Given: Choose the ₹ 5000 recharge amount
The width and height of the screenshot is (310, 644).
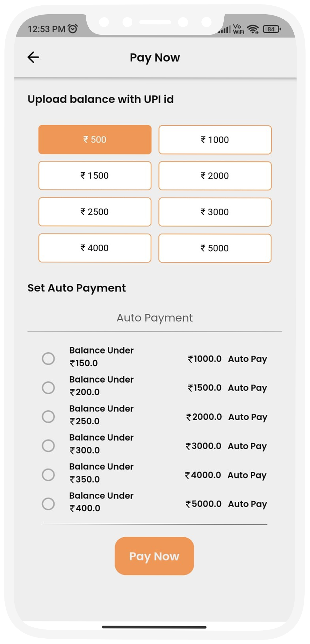Looking at the screenshot, I should click(215, 248).
